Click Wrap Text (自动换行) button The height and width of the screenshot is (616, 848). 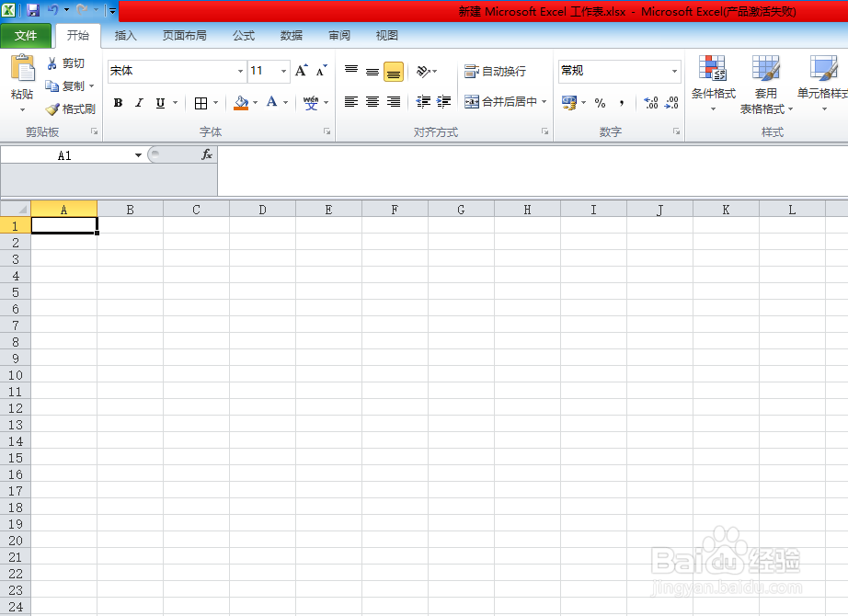point(495,71)
